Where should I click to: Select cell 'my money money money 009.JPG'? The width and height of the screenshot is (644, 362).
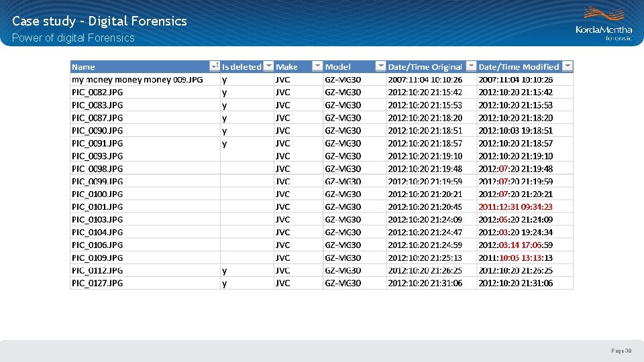145,80
